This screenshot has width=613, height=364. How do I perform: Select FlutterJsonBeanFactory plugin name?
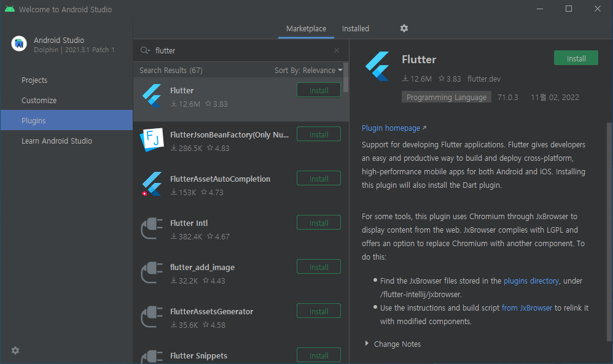tap(230, 135)
